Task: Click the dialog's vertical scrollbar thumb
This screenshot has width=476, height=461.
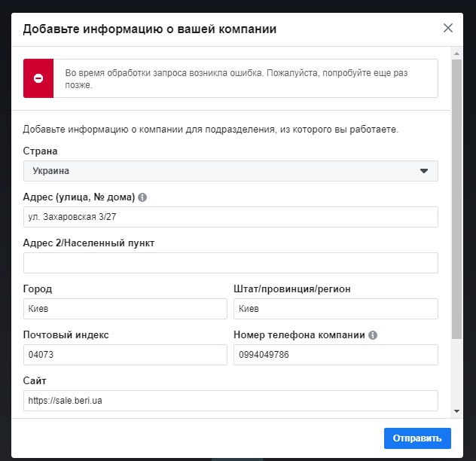Action: (x=456, y=199)
